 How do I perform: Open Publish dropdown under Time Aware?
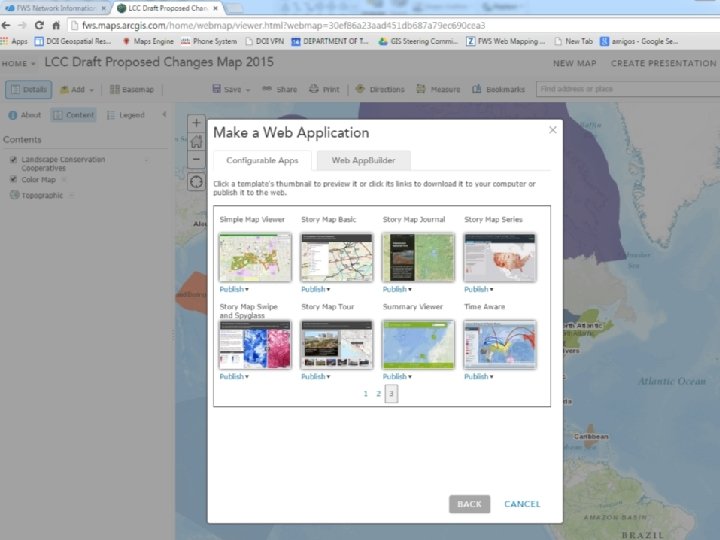coord(478,377)
